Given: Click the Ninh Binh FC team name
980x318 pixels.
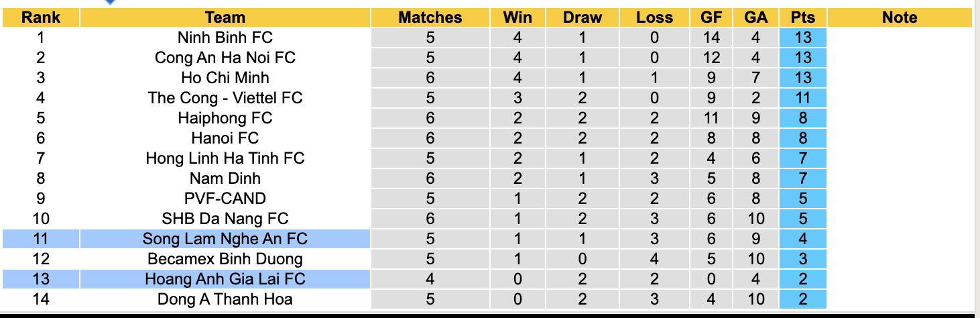Looking at the screenshot, I should point(225,38).
